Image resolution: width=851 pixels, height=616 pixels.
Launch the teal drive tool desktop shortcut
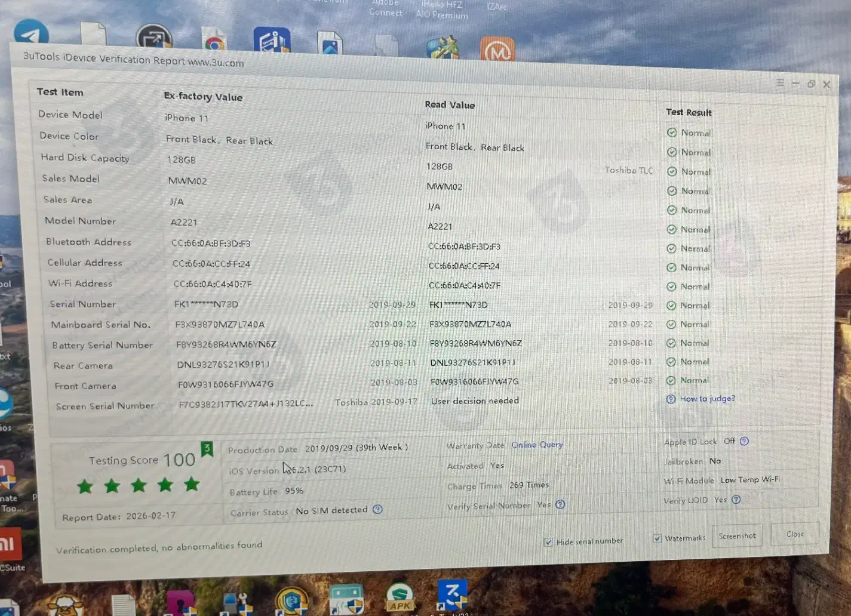click(x=346, y=599)
